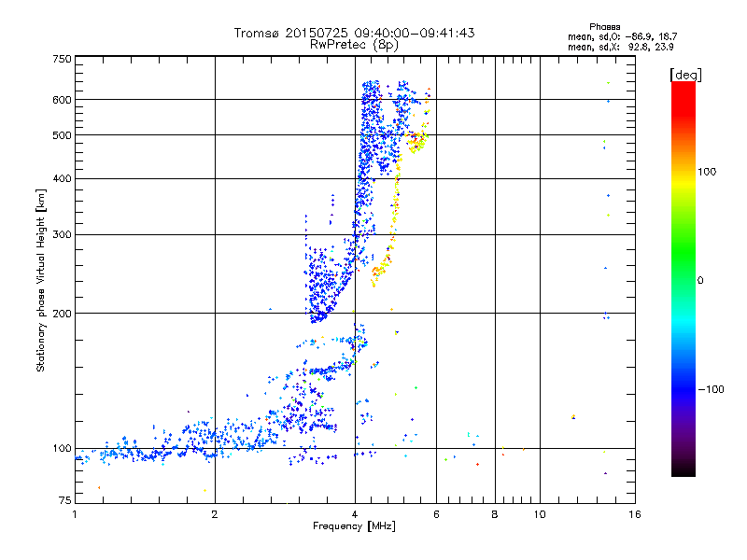Click the y-axis tick label '750'
The width and height of the screenshot is (747, 560).
coord(62,59)
